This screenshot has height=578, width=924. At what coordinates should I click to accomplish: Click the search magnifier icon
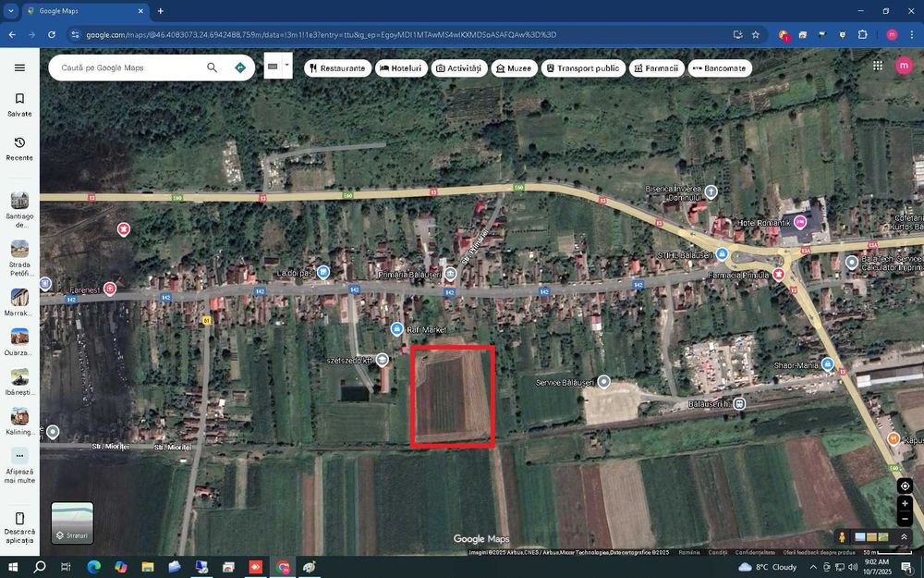coord(213,68)
